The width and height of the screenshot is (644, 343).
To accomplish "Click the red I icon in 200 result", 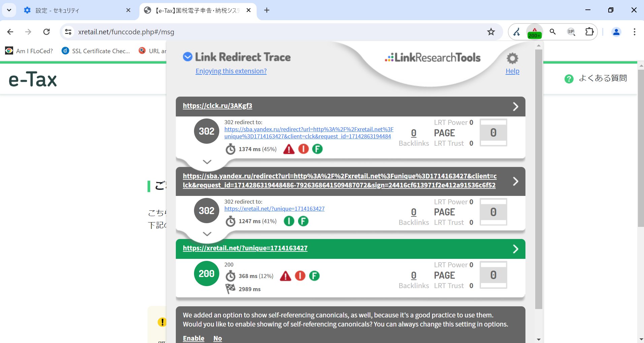I will (300, 276).
